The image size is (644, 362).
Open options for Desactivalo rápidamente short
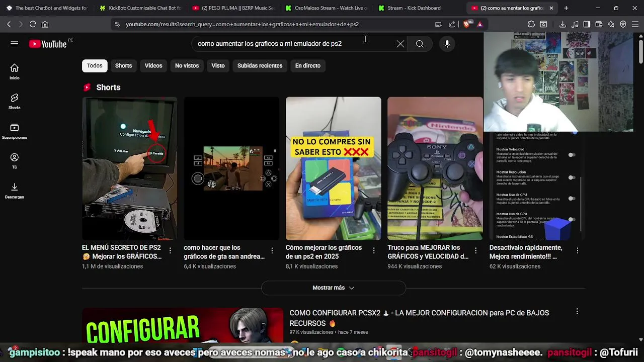(577, 250)
